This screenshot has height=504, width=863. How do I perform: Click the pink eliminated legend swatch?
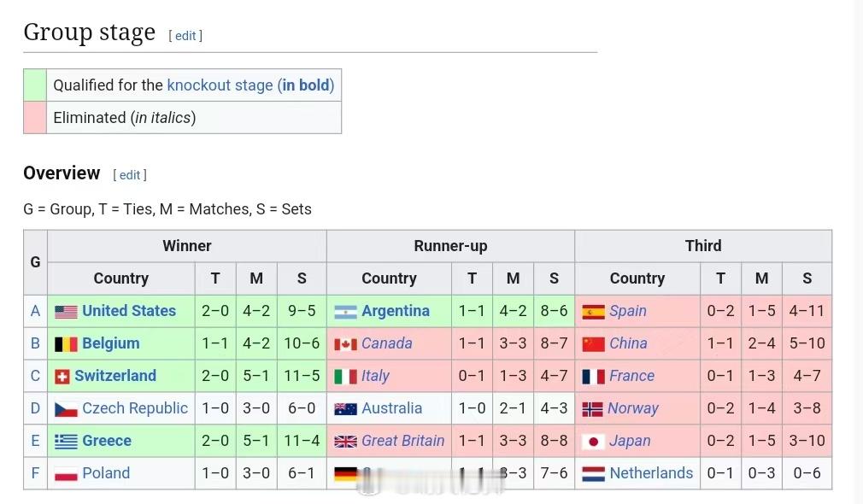pos(35,118)
